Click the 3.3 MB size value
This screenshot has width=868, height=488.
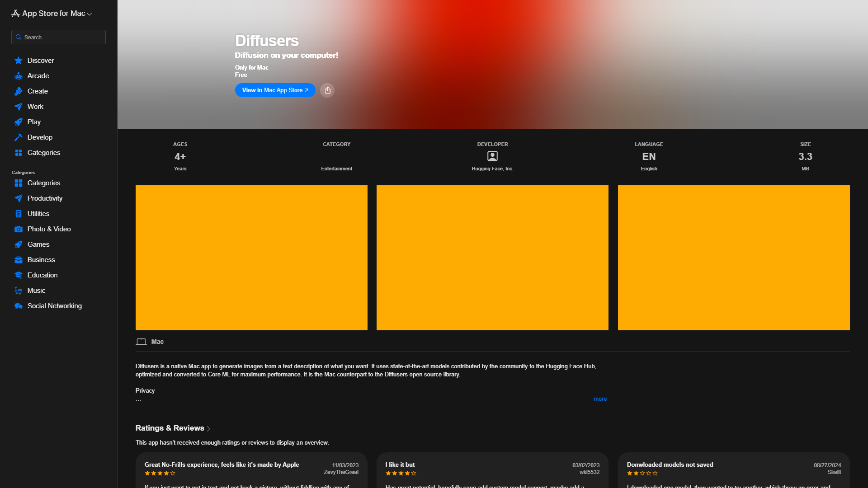click(x=805, y=156)
